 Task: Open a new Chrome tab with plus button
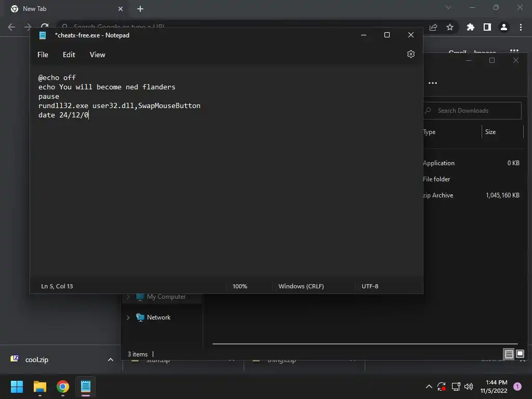140,9
